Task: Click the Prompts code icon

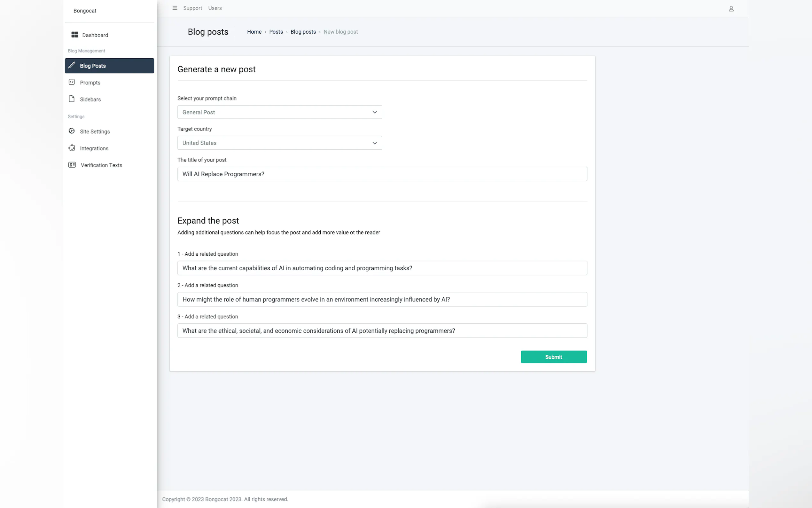Action: point(72,82)
